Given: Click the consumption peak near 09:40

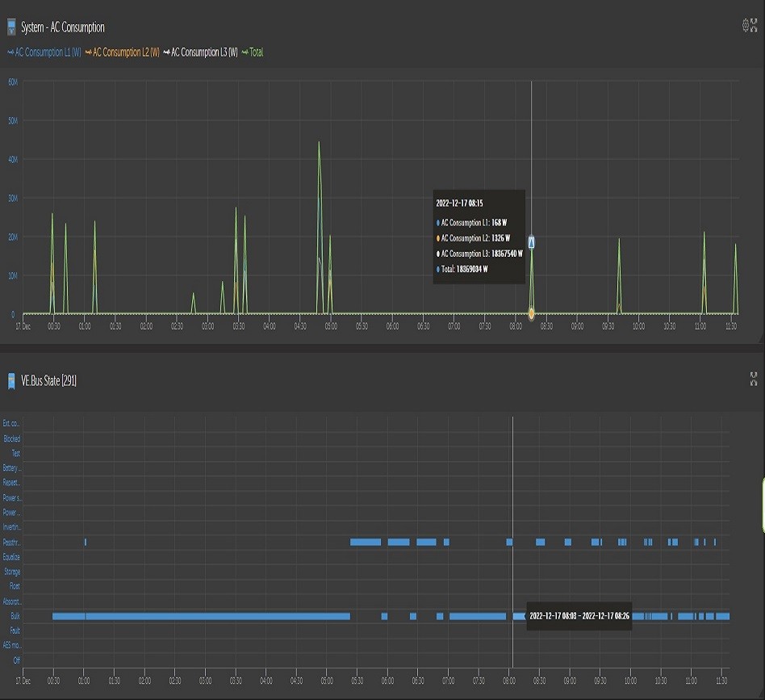Looking at the screenshot, I should pyautogui.click(x=619, y=241).
